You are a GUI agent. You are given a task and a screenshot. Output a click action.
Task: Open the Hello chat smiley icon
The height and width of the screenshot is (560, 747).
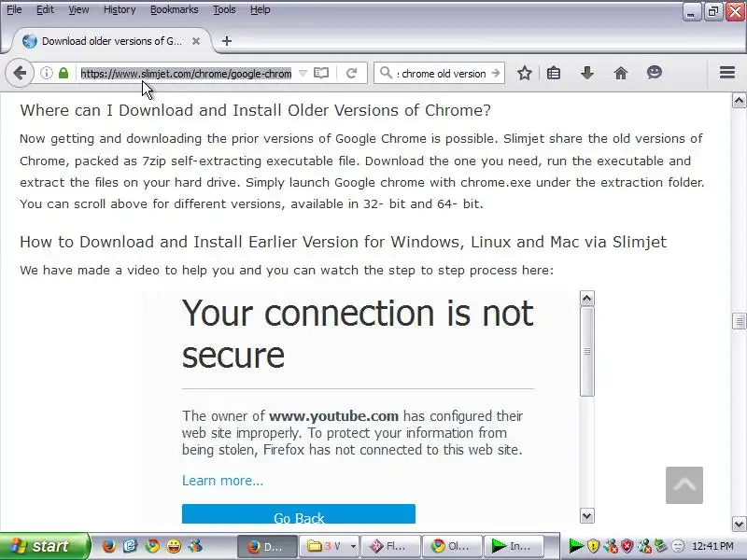(655, 73)
